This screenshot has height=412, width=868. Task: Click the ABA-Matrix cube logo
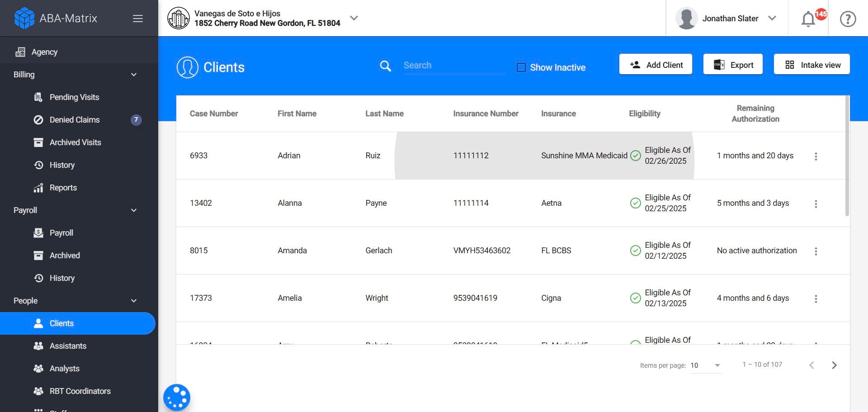coord(24,19)
